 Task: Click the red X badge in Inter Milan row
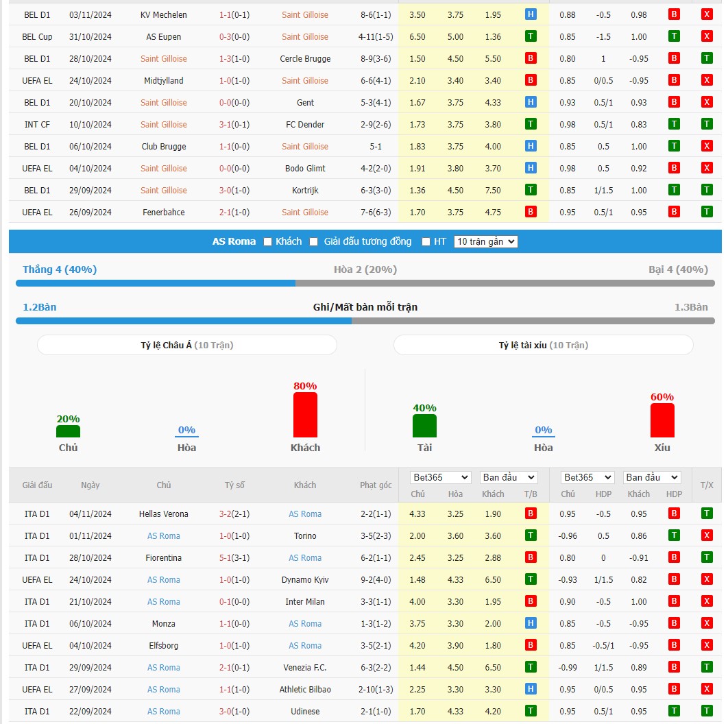point(707,601)
